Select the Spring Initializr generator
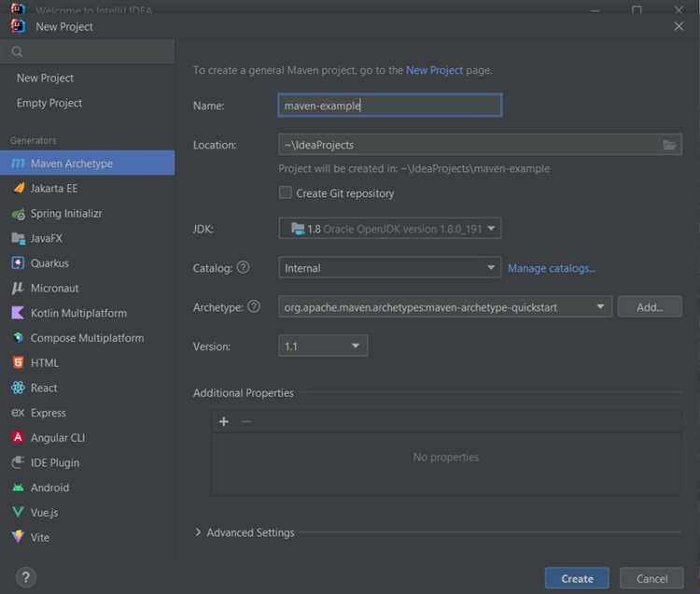 (88, 214)
